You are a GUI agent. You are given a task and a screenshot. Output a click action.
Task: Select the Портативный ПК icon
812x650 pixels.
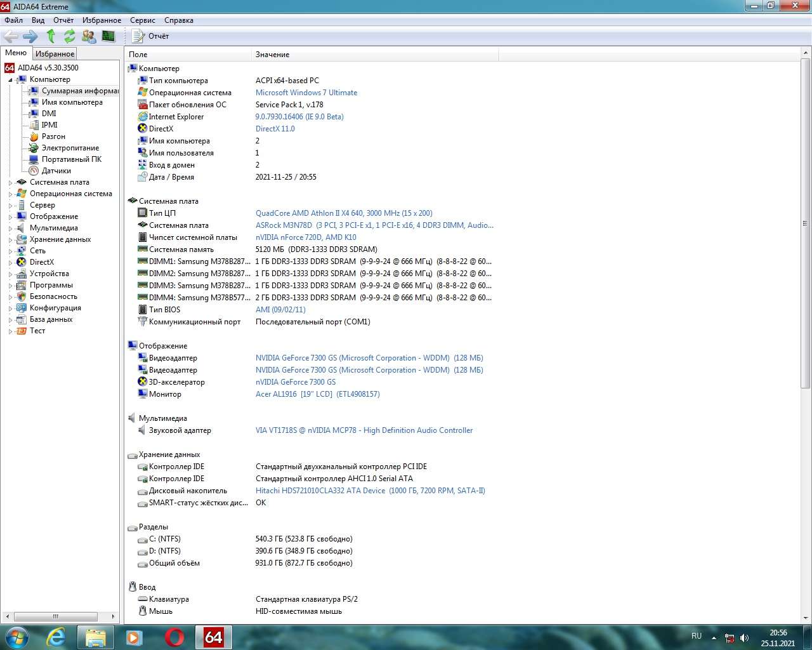coord(34,159)
